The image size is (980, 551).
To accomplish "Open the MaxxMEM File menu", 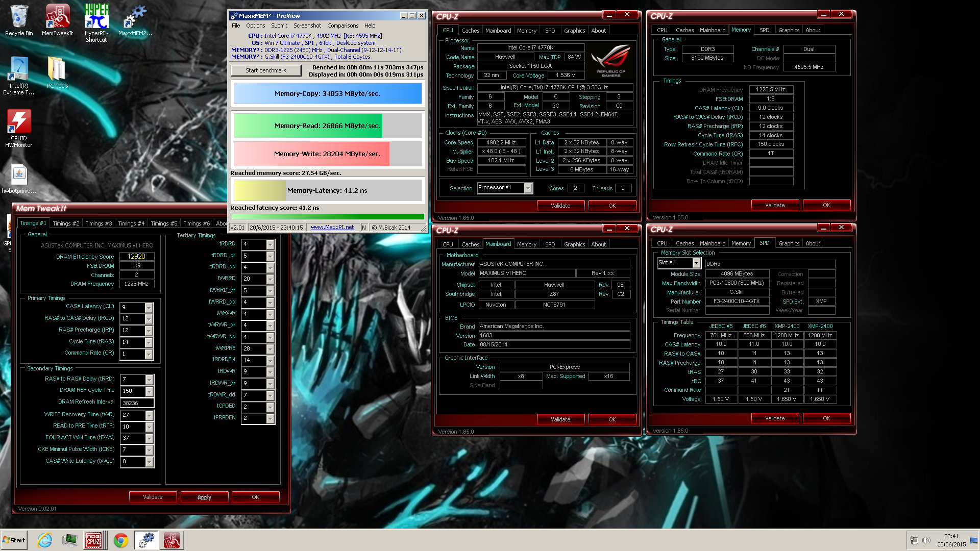I will [x=236, y=26].
